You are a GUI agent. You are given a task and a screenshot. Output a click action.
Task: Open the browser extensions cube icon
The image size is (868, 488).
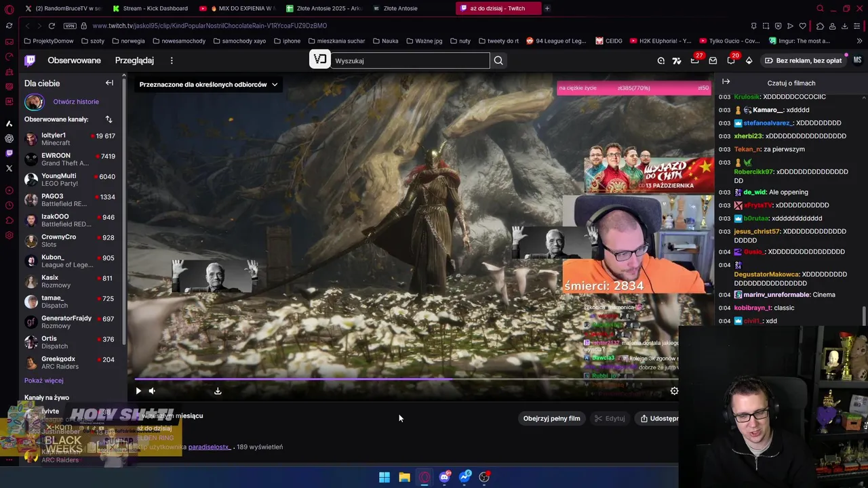click(820, 26)
